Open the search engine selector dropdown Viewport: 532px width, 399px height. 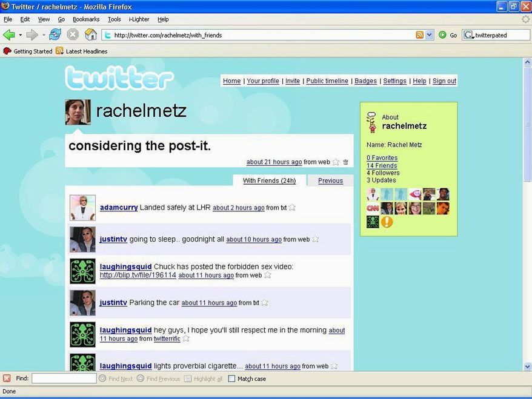click(469, 35)
